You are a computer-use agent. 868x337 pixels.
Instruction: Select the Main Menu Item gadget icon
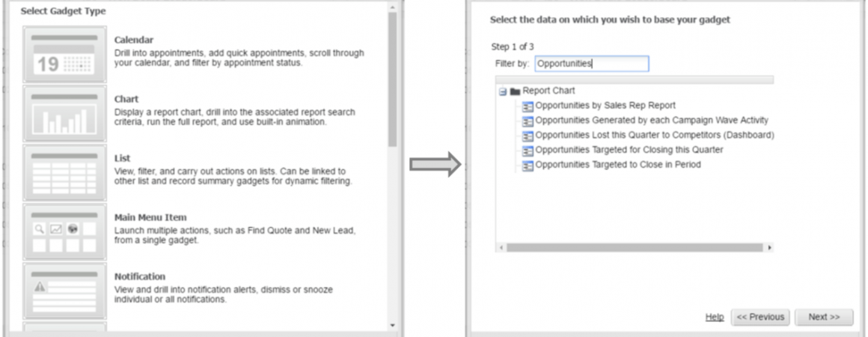click(64, 232)
